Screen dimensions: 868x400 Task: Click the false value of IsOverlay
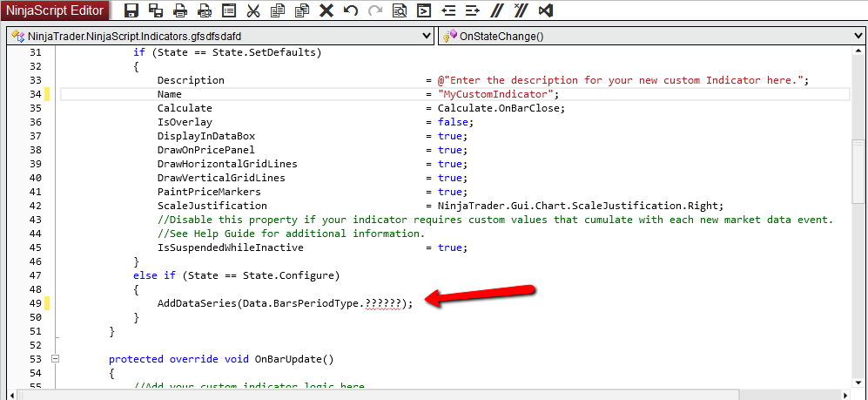(452, 122)
